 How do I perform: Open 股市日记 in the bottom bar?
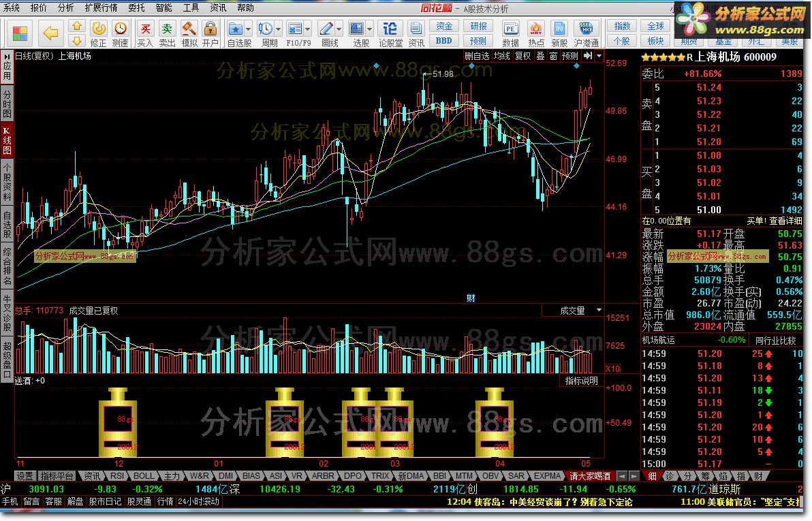coord(105,501)
